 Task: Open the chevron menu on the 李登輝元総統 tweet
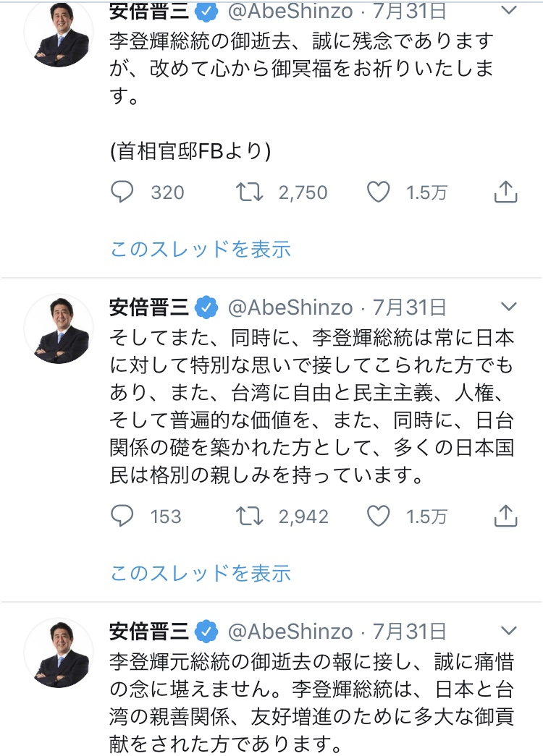(510, 630)
